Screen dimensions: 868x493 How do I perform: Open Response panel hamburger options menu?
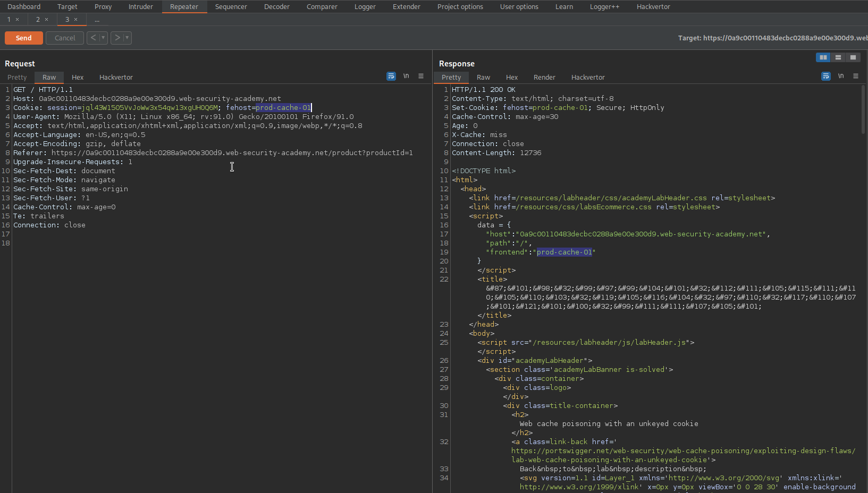tap(856, 76)
